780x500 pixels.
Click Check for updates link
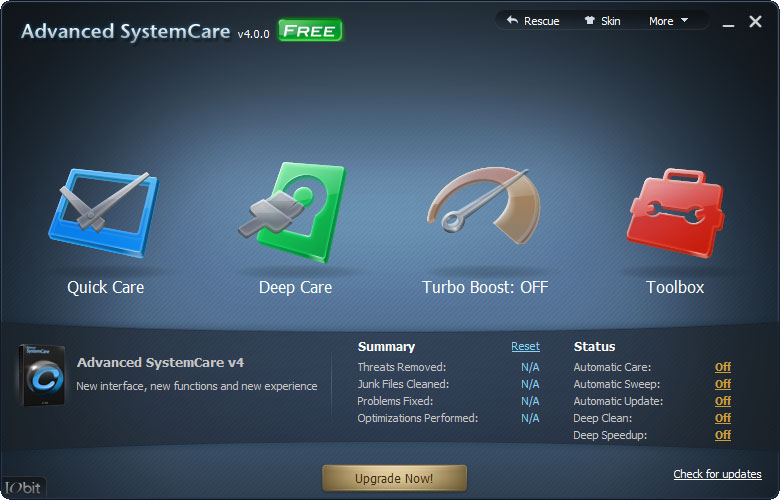point(717,474)
